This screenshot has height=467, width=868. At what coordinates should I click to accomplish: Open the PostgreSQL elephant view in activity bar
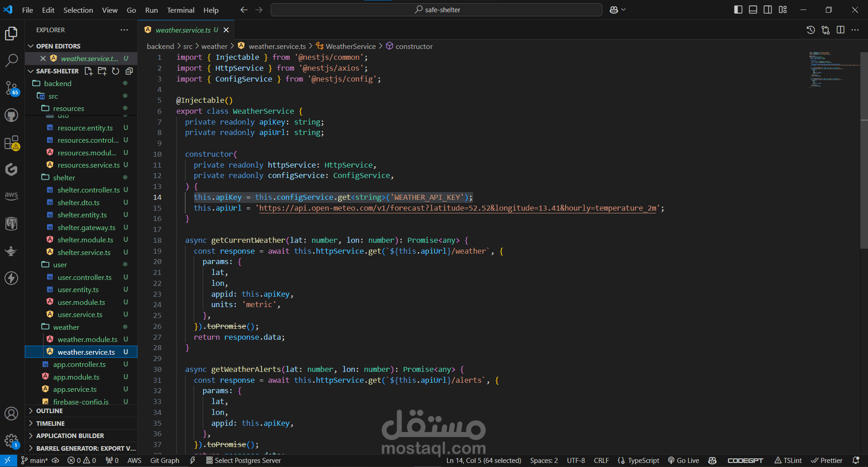coord(11,223)
